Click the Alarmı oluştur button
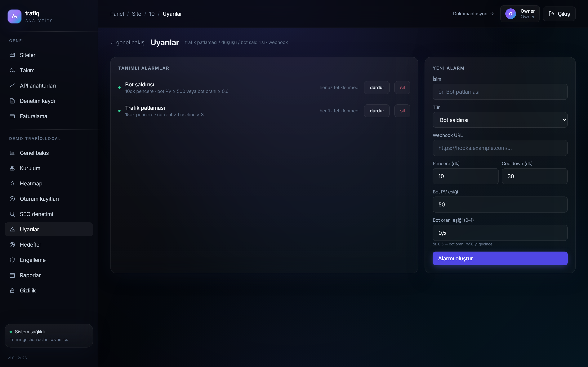Screen dimensions: 588x367 click(x=500, y=258)
